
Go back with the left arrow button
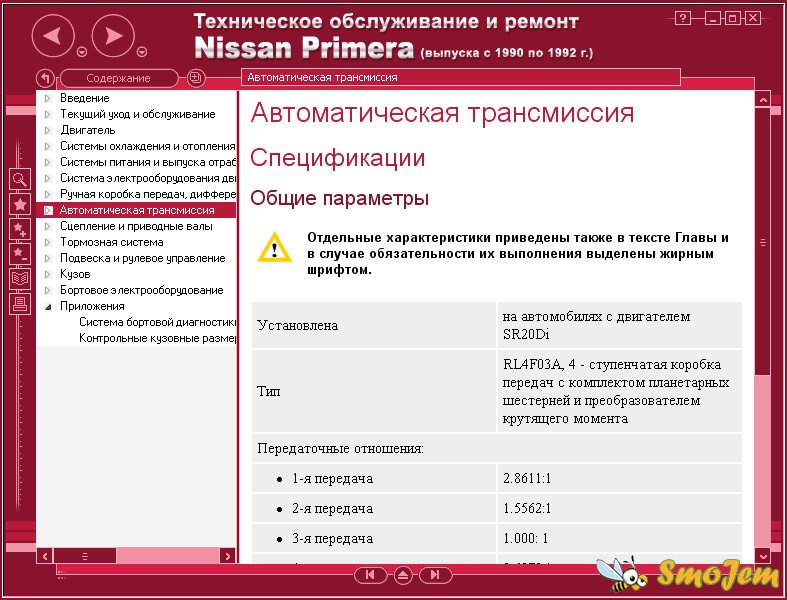pos(53,36)
